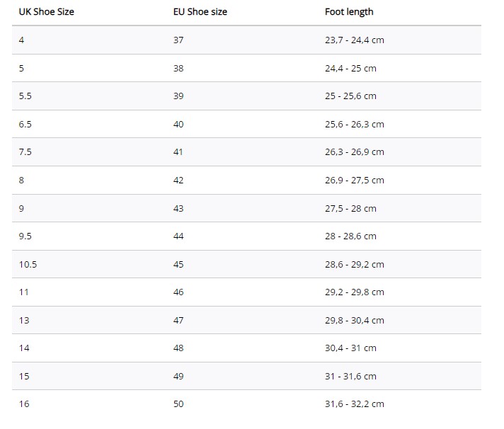Screen dimensions: 504x429
Task: Select UK size 6.5 cell
Action: [x=25, y=125]
